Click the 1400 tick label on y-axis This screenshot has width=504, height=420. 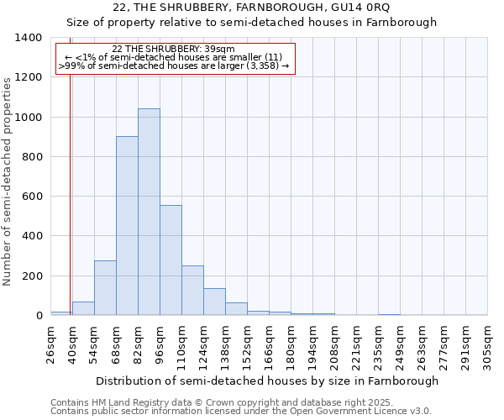coord(29,38)
